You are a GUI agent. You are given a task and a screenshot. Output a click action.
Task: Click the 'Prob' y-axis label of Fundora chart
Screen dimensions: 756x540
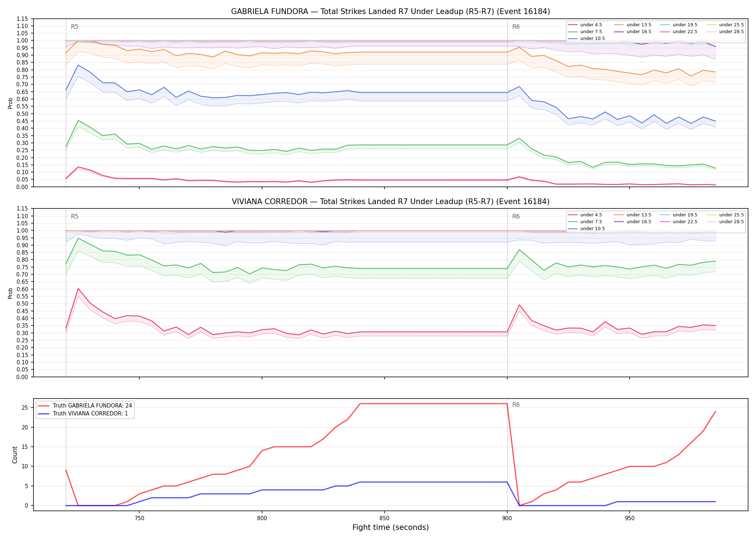(x=10, y=103)
